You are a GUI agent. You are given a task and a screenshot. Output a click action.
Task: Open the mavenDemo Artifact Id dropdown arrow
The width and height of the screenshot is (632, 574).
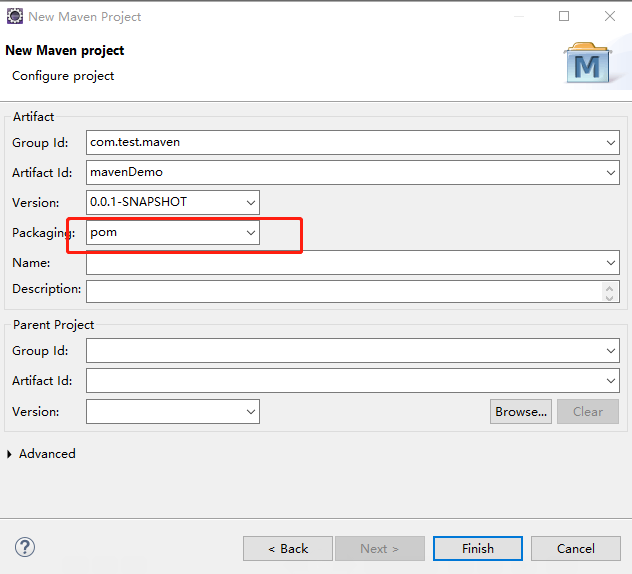click(x=611, y=173)
